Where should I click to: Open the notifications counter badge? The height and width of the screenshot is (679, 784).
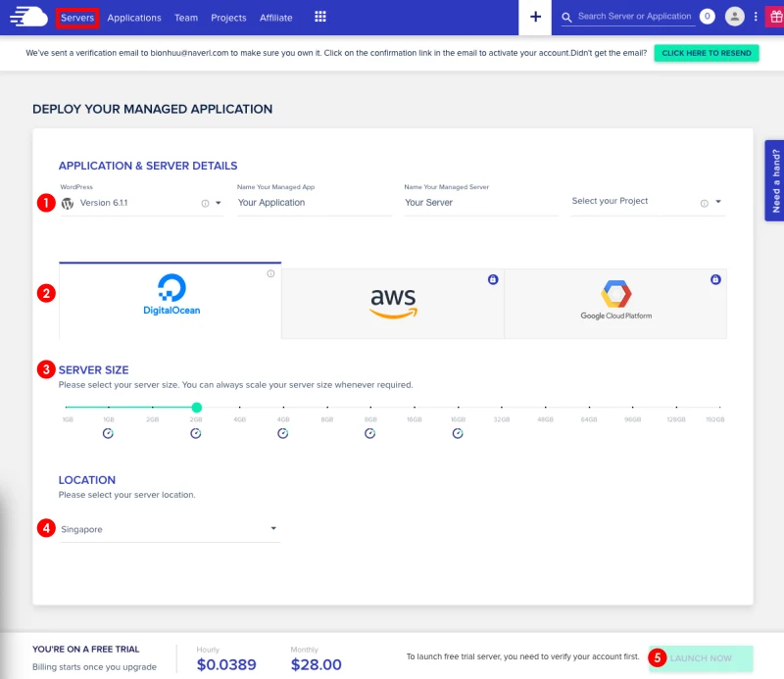coord(707,17)
